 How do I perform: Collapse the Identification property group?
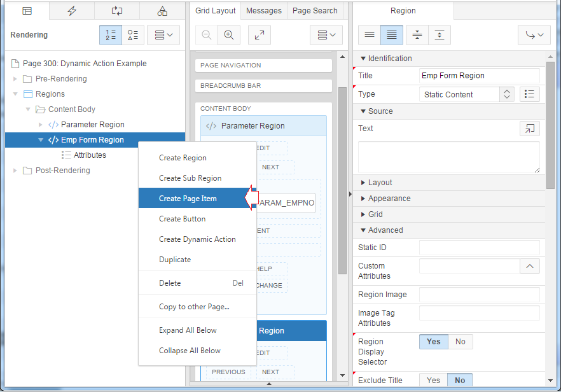(363, 59)
